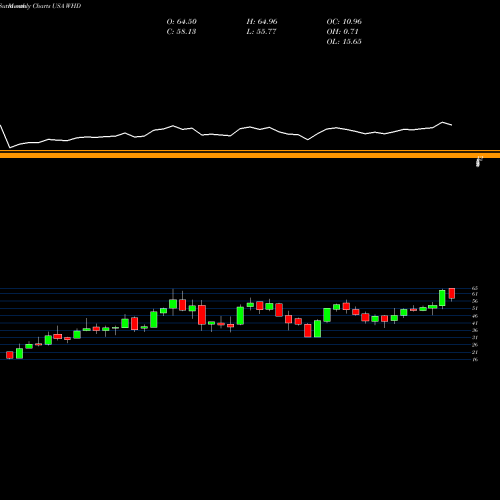
Task: Click the 46 price axis label
Action: pos(475,316)
